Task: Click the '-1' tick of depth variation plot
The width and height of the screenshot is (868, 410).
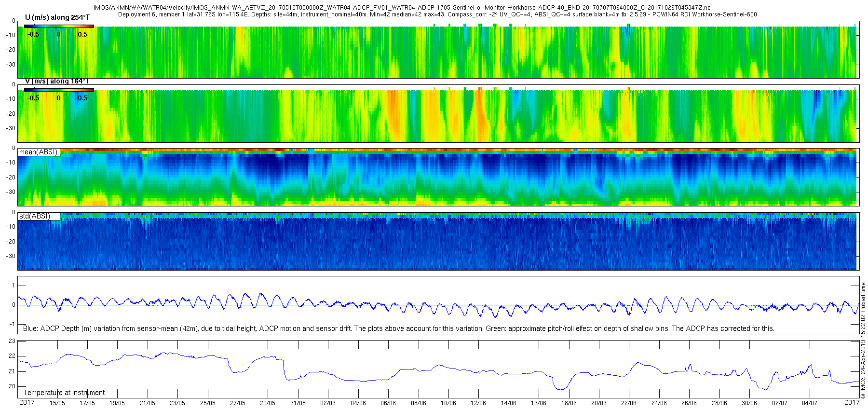Action: [x=13, y=324]
